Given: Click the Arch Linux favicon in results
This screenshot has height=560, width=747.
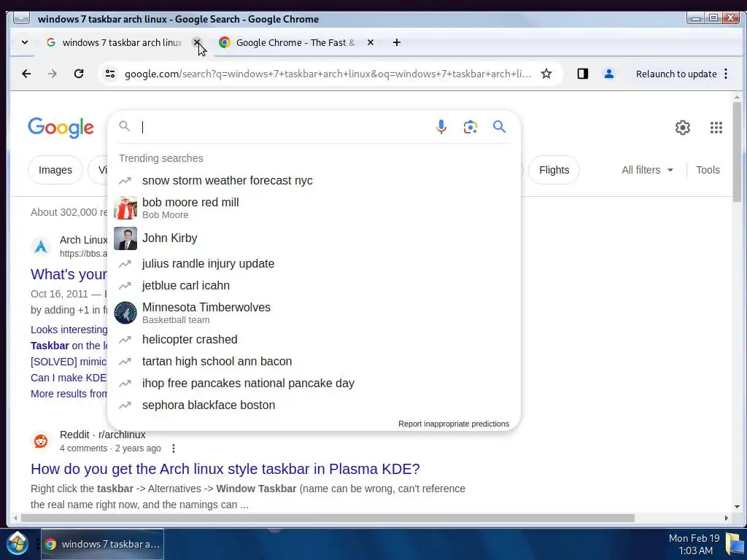Looking at the screenshot, I should [x=41, y=246].
